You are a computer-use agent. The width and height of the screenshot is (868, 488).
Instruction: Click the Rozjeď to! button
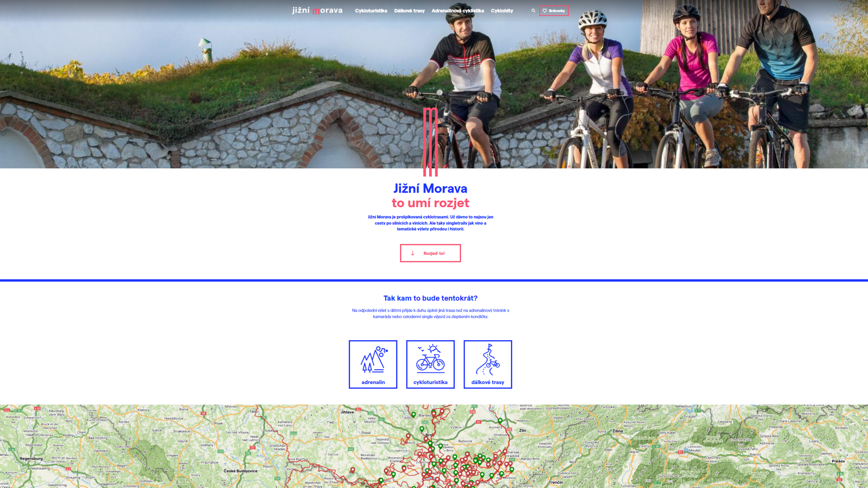pos(430,253)
